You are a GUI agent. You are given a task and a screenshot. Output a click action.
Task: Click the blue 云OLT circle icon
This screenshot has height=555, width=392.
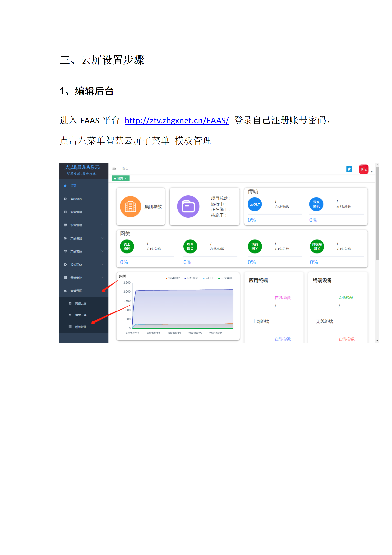[x=255, y=204]
